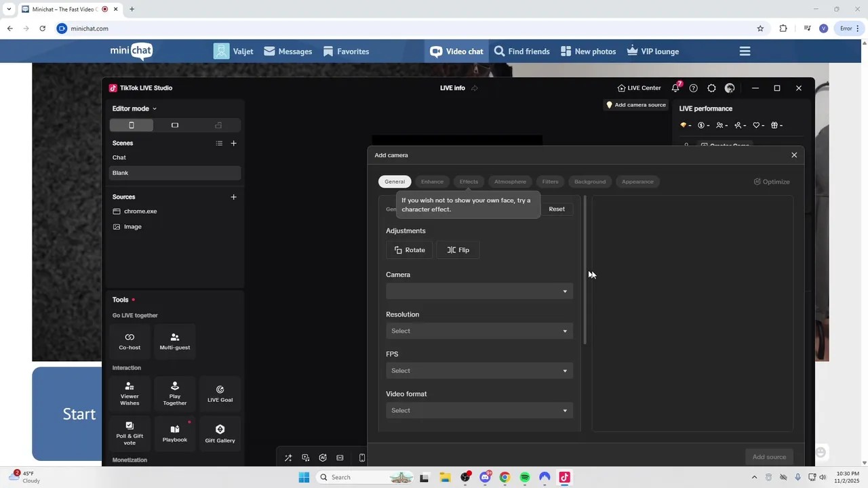
Task: Click the diamonds metric in LIVE performance
Action: pos(686,125)
